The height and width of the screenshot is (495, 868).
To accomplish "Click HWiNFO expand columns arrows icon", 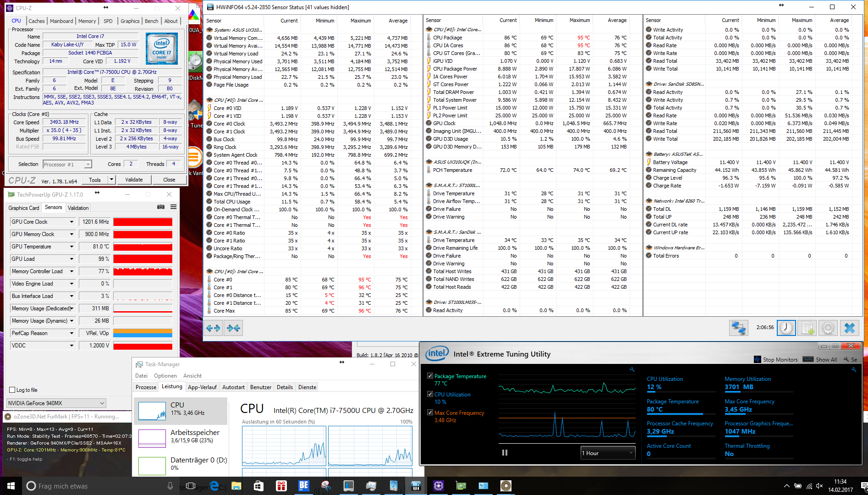I will (213, 328).
